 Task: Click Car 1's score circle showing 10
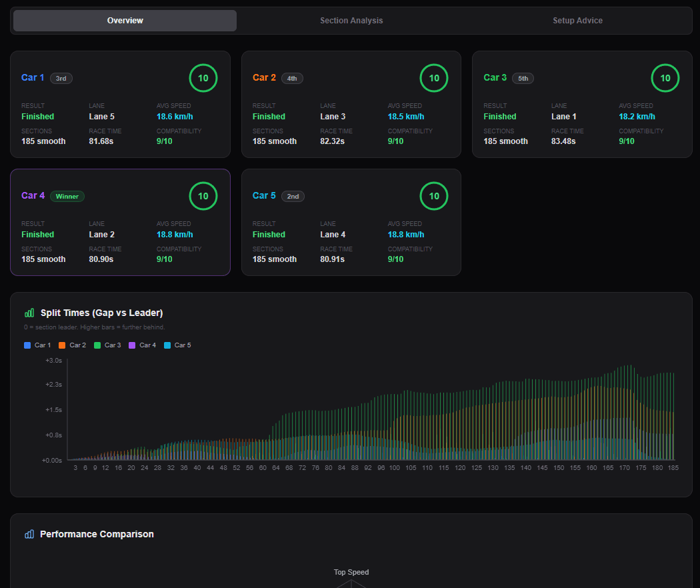pyautogui.click(x=203, y=78)
